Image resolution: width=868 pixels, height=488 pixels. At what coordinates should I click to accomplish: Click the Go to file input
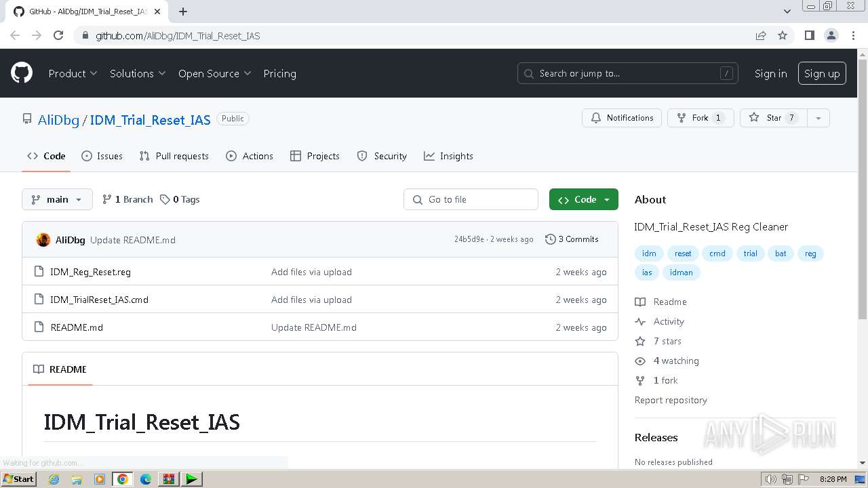pyautogui.click(x=471, y=199)
